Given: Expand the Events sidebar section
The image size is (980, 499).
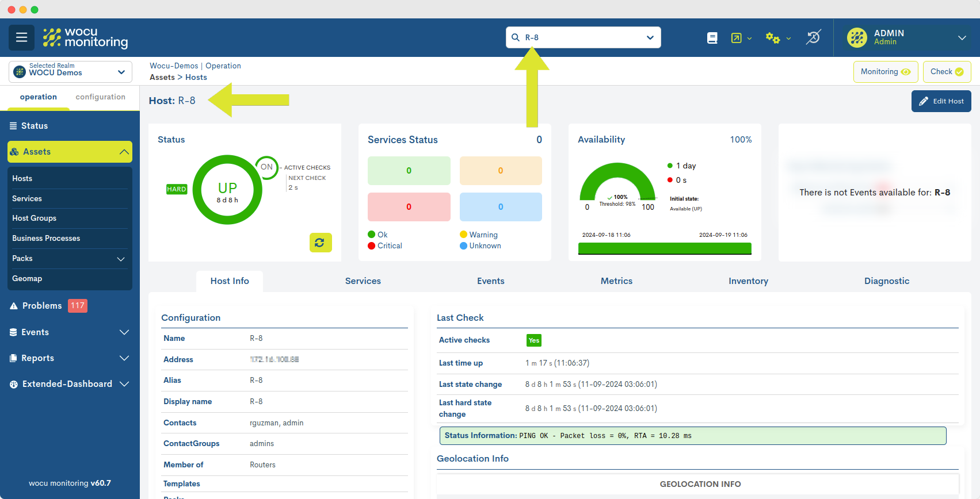Looking at the screenshot, I should point(124,332).
